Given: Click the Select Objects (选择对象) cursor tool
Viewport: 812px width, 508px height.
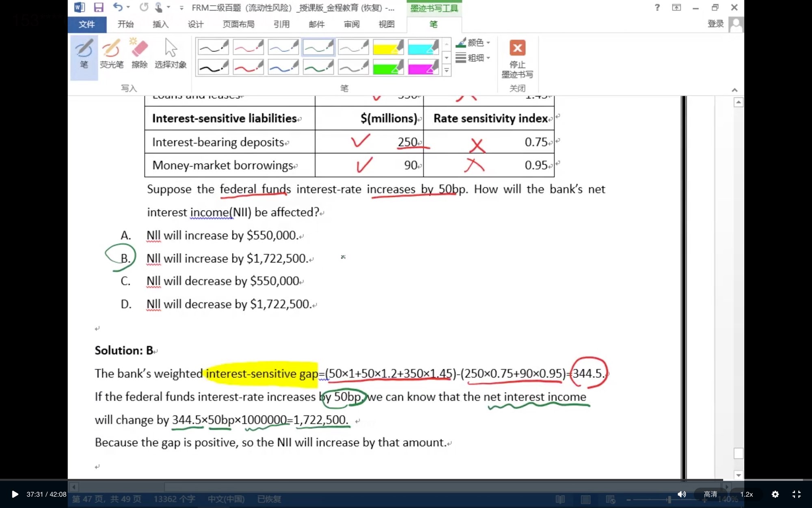Looking at the screenshot, I should click(171, 54).
